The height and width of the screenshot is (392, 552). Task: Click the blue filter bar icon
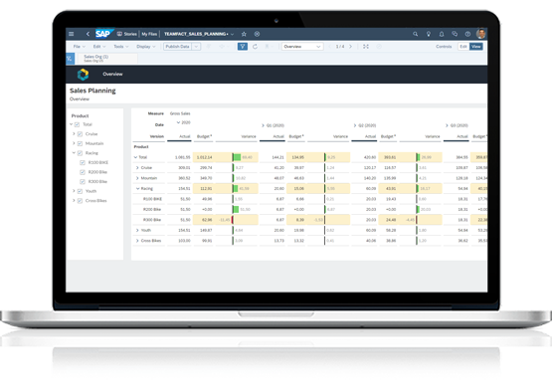coord(70,59)
